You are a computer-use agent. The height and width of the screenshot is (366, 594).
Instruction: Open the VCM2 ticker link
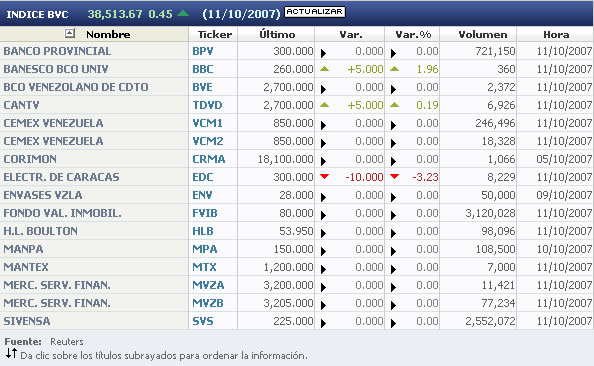[x=208, y=141]
